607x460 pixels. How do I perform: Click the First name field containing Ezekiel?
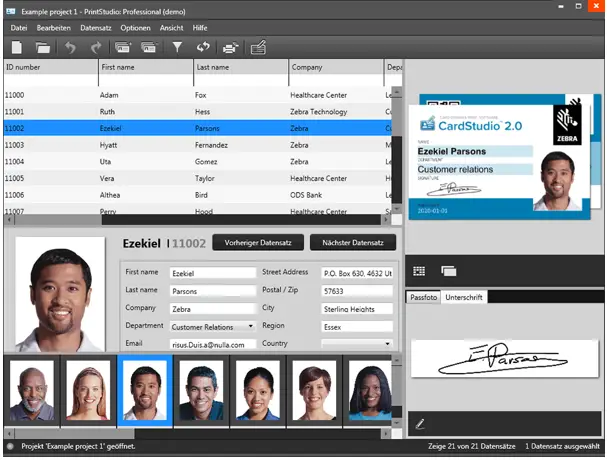[x=213, y=273]
